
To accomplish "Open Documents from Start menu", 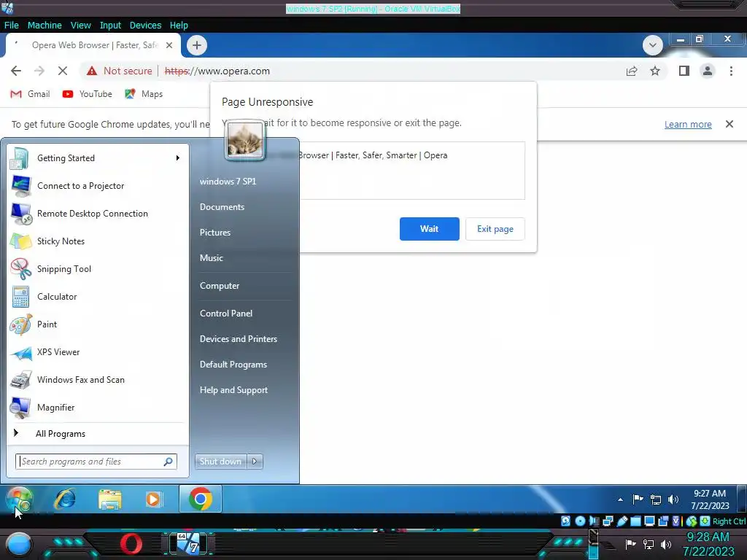I will pos(222,207).
